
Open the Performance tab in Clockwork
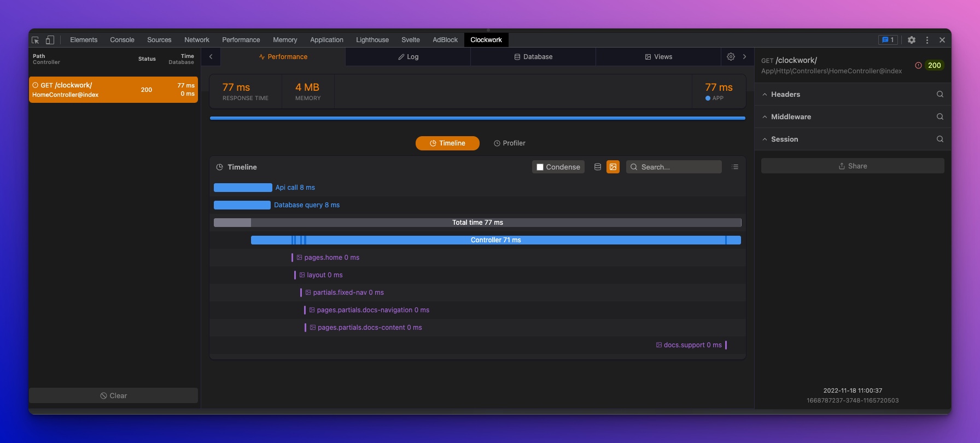click(283, 57)
